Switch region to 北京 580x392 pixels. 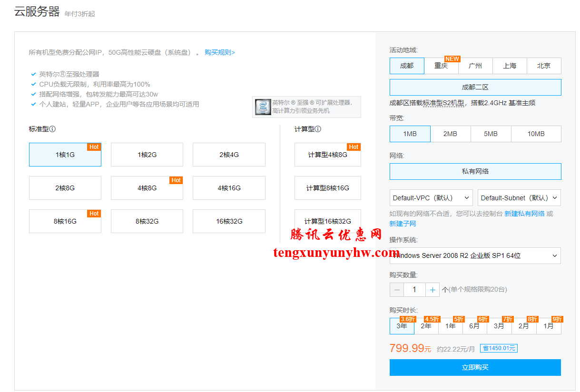(544, 66)
